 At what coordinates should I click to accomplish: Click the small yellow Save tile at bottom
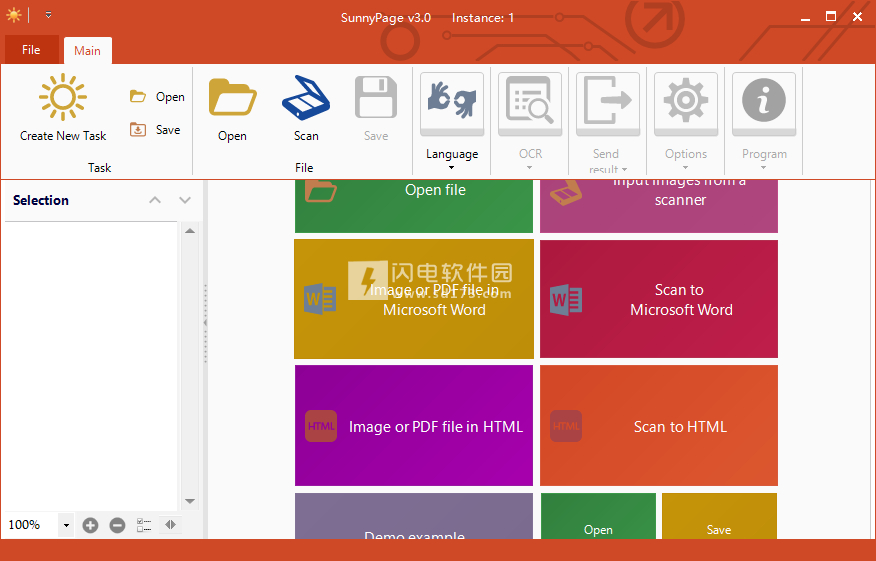719,516
